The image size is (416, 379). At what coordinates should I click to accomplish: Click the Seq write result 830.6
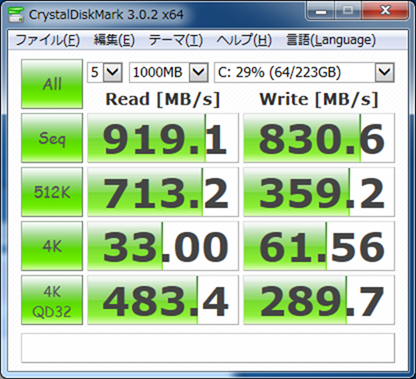click(x=319, y=138)
